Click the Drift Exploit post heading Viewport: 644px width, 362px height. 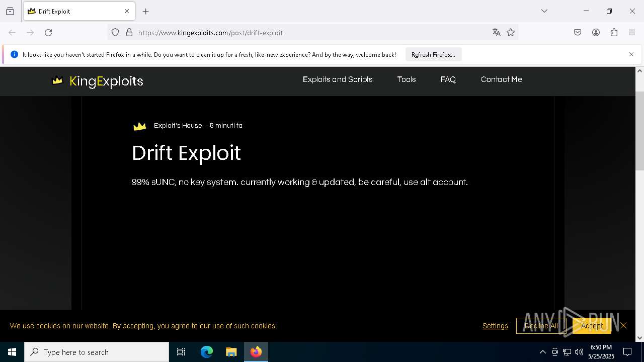(186, 153)
